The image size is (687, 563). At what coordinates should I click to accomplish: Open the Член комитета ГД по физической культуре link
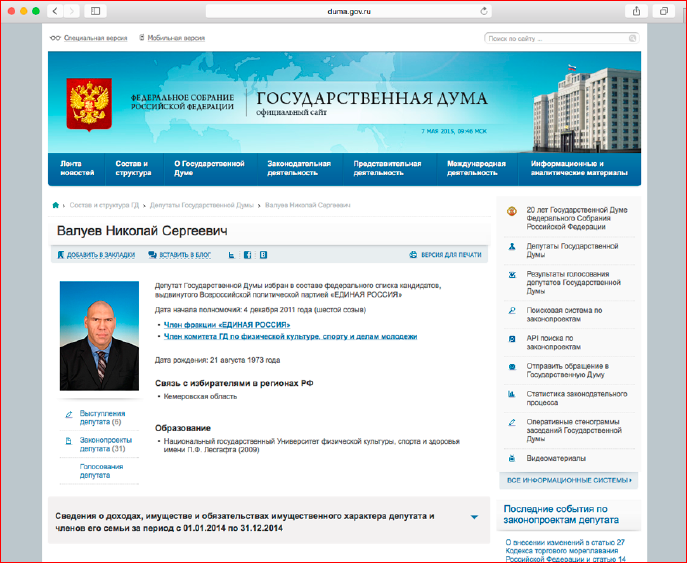point(290,336)
